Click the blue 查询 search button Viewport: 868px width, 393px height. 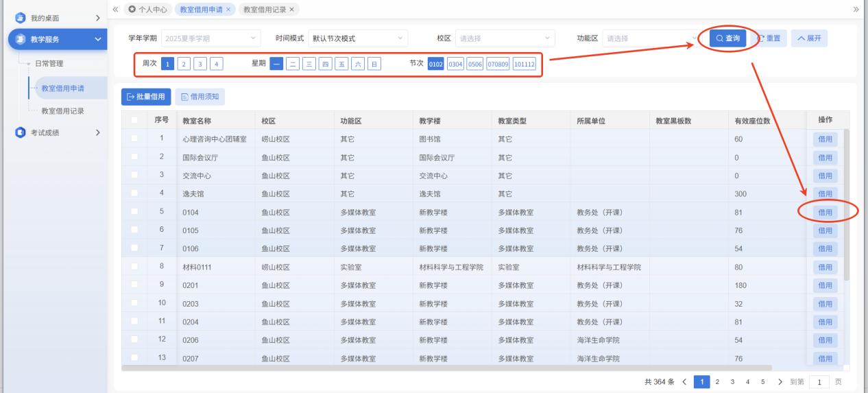point(727,38)
